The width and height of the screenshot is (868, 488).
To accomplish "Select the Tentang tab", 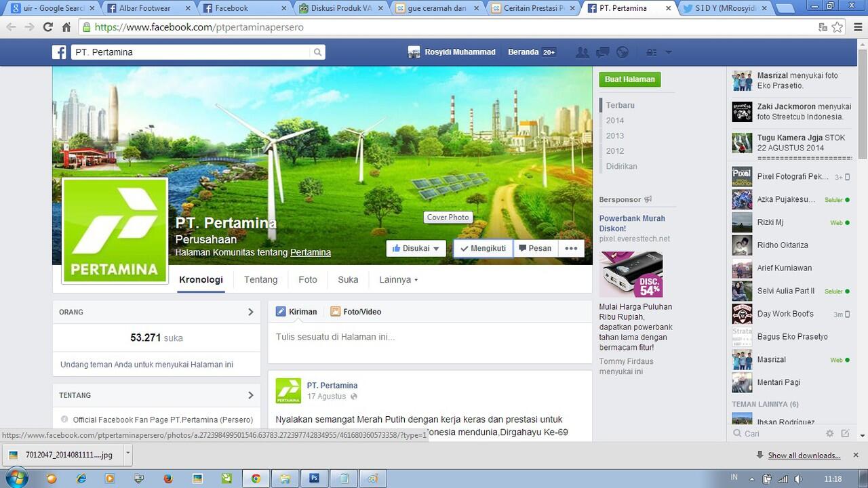I will coord(260,279).
